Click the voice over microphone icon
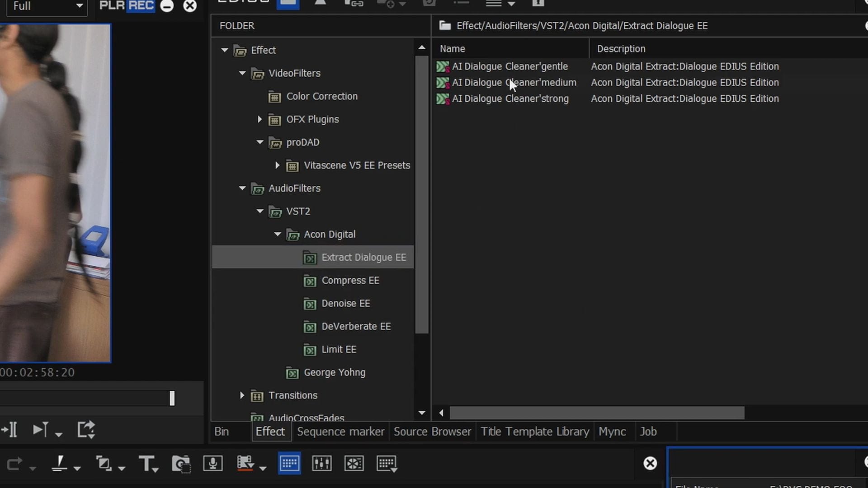The image size is (868, 488). click(x=212, y=464)
